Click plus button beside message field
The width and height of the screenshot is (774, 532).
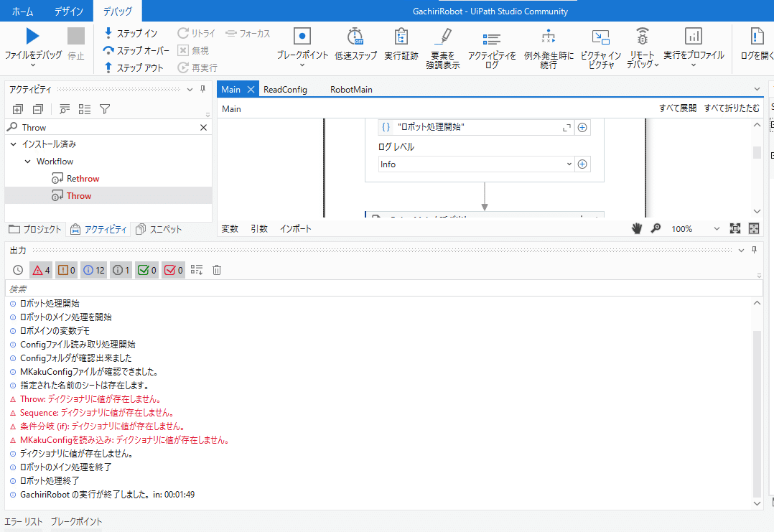582,127
